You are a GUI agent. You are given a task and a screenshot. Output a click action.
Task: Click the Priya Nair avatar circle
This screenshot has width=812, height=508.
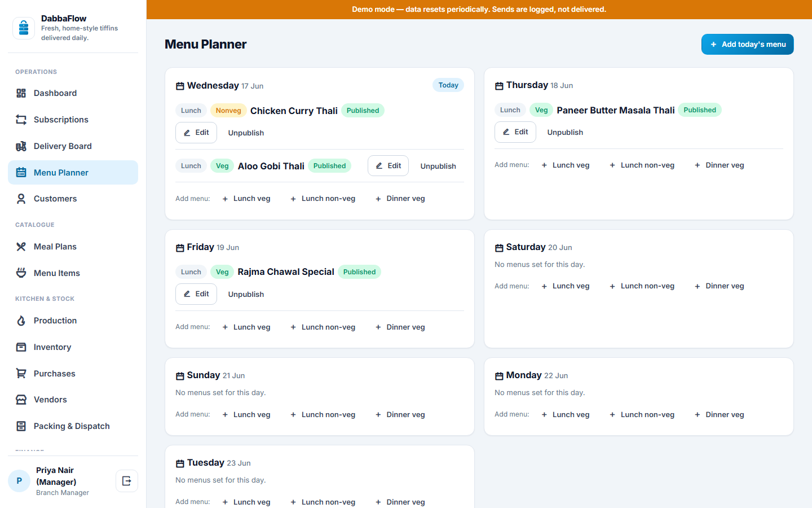tap(19, 481)
